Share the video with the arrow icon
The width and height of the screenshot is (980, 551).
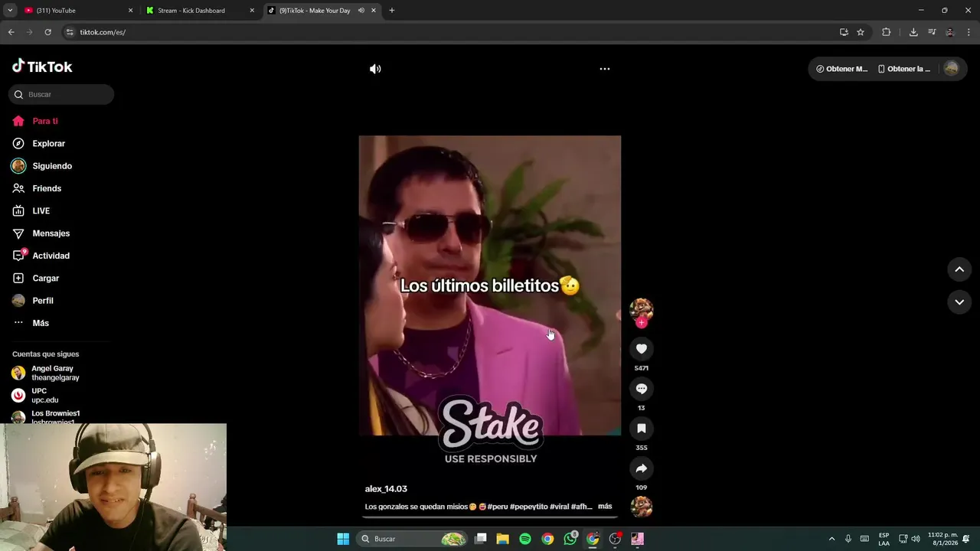642,468
